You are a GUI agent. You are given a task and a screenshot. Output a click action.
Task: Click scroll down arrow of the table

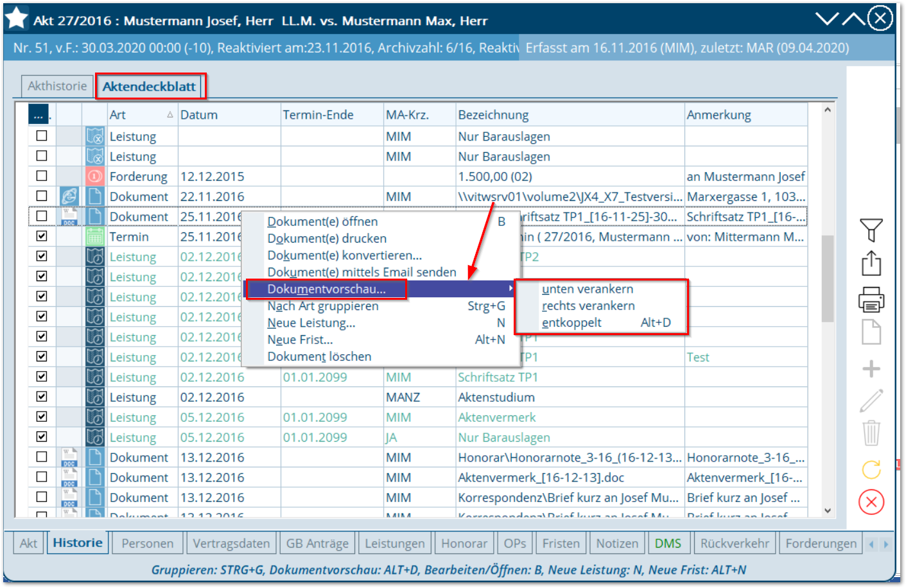coord(828,511)
